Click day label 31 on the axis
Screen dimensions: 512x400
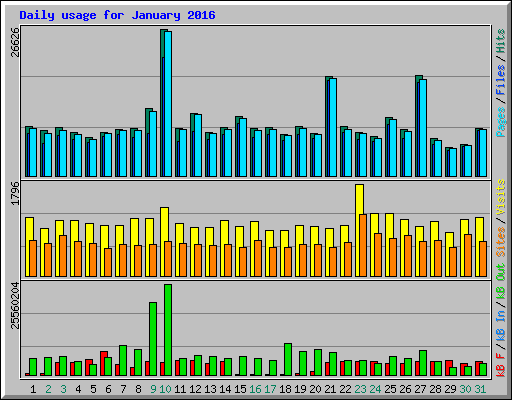pos(480,389)
